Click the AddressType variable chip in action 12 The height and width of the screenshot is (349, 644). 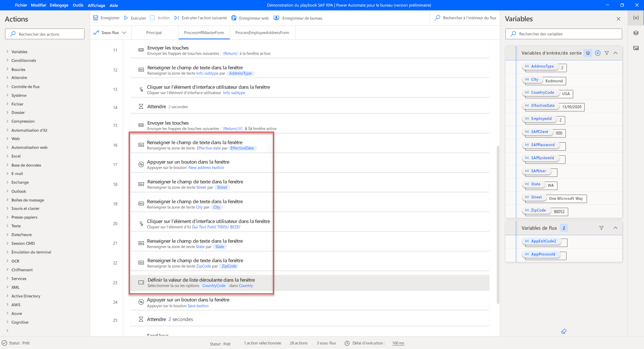point(240,73)
